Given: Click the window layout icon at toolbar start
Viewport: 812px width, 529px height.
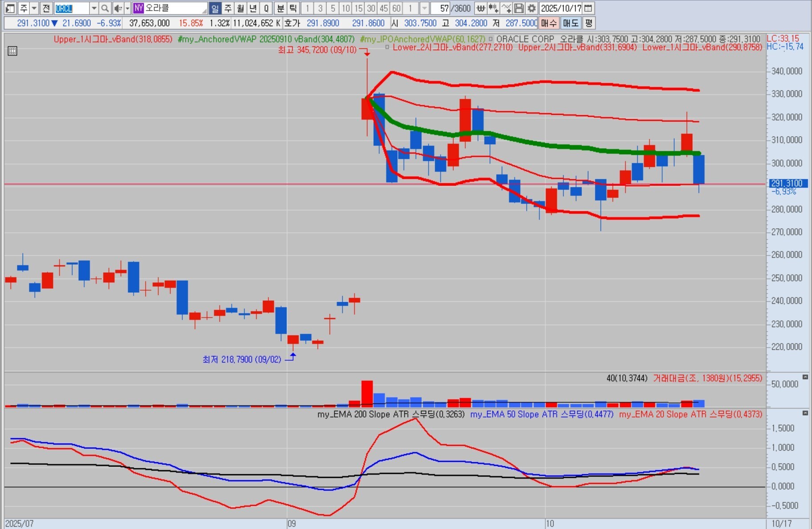Looking at the screenshot, I should pyautogui.click(x=11, y=8).
